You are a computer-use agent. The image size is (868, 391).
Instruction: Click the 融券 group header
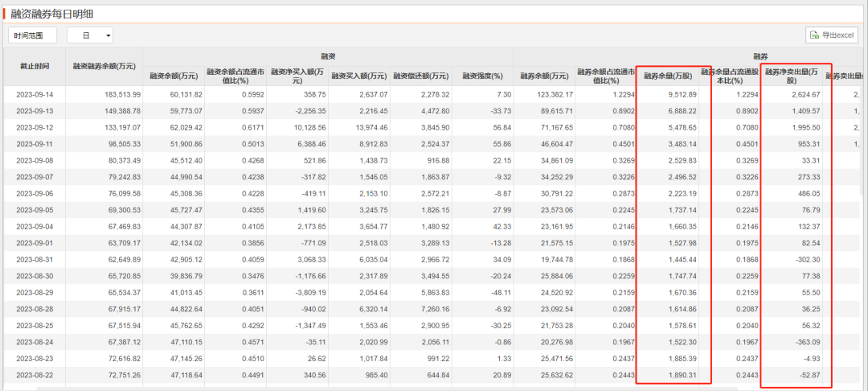759,57
